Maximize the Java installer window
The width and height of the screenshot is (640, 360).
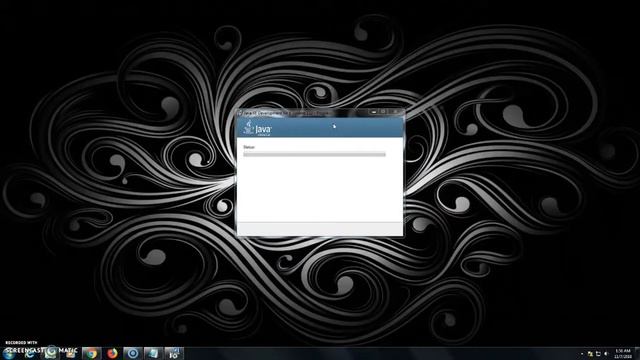[x=383, y=111]
